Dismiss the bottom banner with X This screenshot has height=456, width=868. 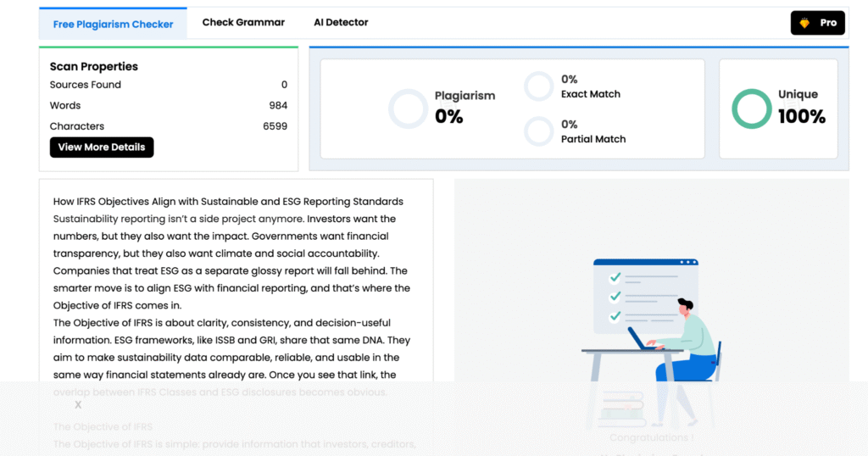coord(78,405)
